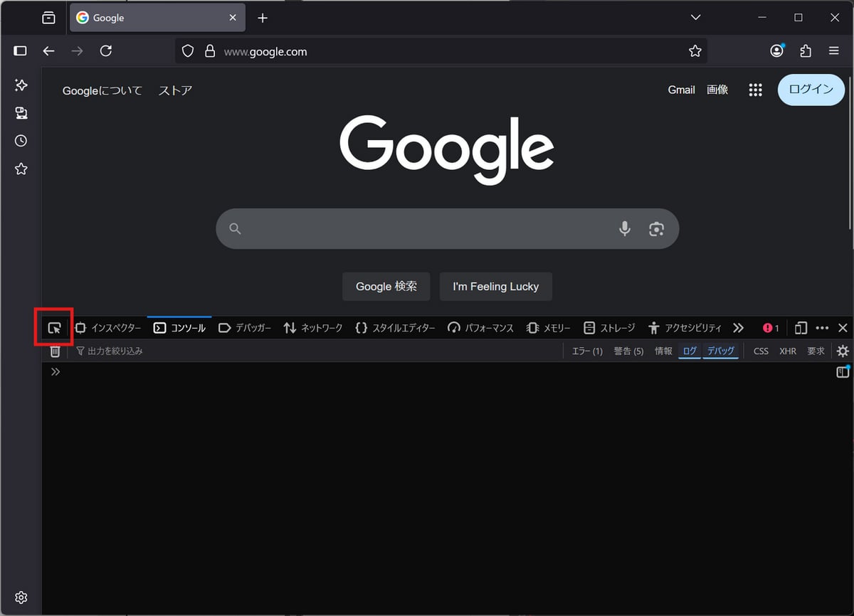The width and height of the screenshot is (854, 616).
Task: Open the Network (ネットワーク) tab
Action: pyautogui.click(x=313, y=328)
